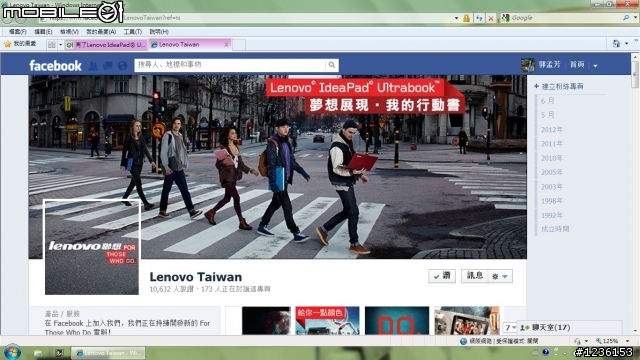Click the red stop loading icon

pyautogui.click(x=491, y=18)
